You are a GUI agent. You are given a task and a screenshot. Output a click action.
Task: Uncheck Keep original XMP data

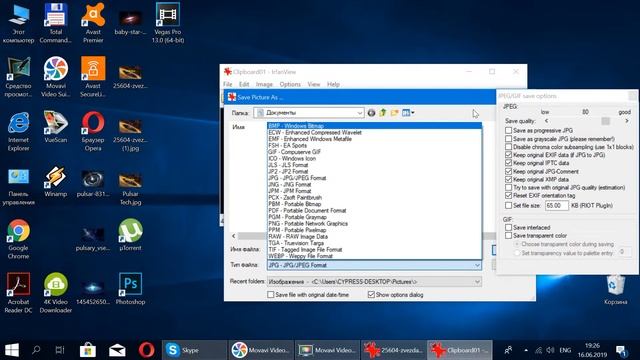[508, 180]
